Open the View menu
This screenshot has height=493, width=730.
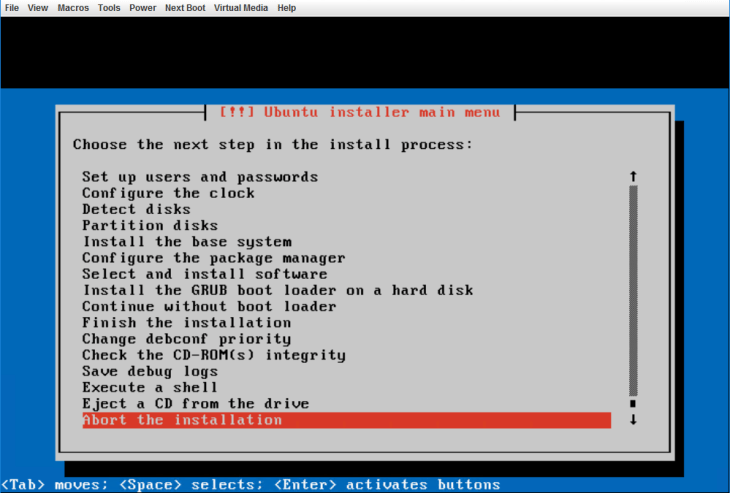tap(38, 7)
